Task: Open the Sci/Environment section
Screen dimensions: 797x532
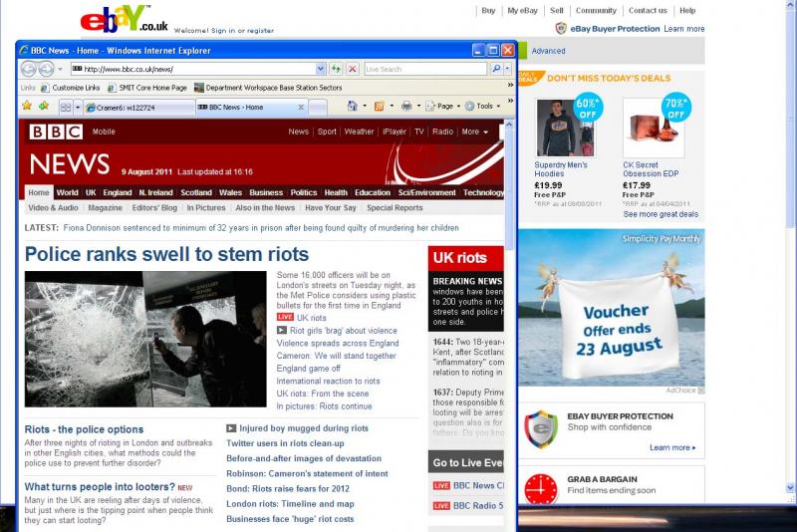Action: (x=427, y=192)
